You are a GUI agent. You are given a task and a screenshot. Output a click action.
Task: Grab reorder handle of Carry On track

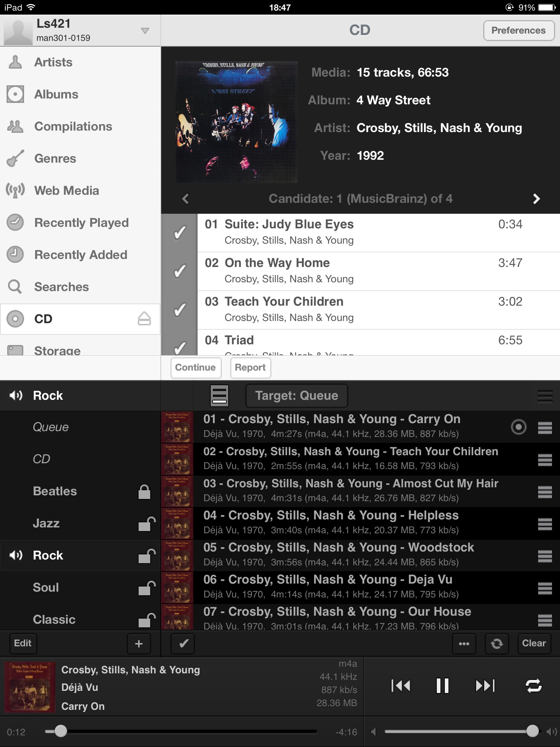tap(545, 427)
